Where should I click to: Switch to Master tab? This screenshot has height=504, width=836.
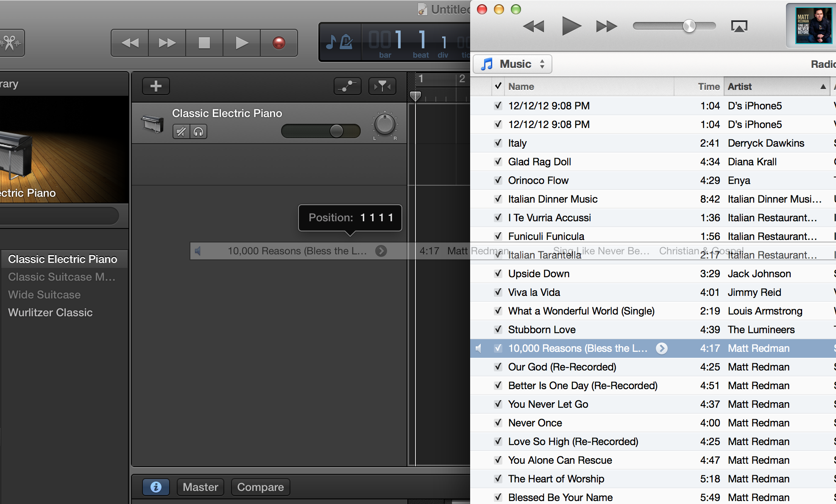pos(201,487)
